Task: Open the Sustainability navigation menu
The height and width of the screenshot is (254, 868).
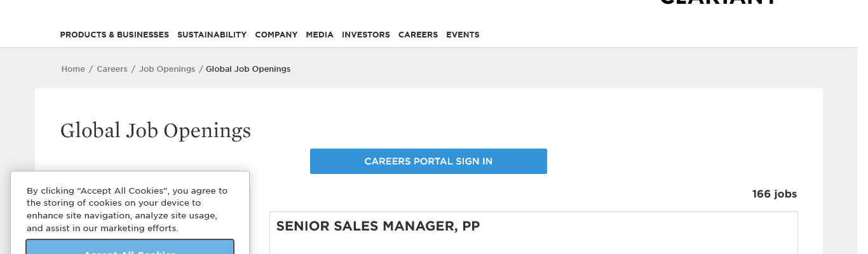Action: click(212, 35)
